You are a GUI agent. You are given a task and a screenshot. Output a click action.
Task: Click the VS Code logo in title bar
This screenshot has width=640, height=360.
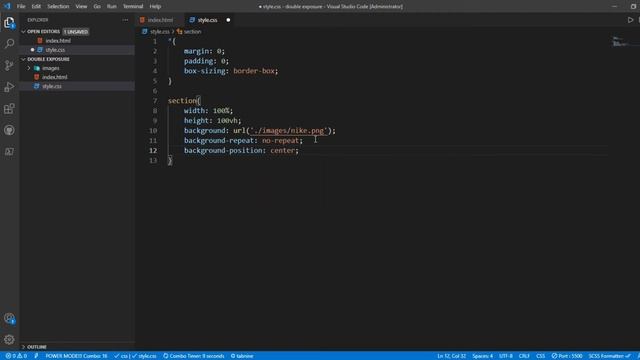[x=7, y=6]
